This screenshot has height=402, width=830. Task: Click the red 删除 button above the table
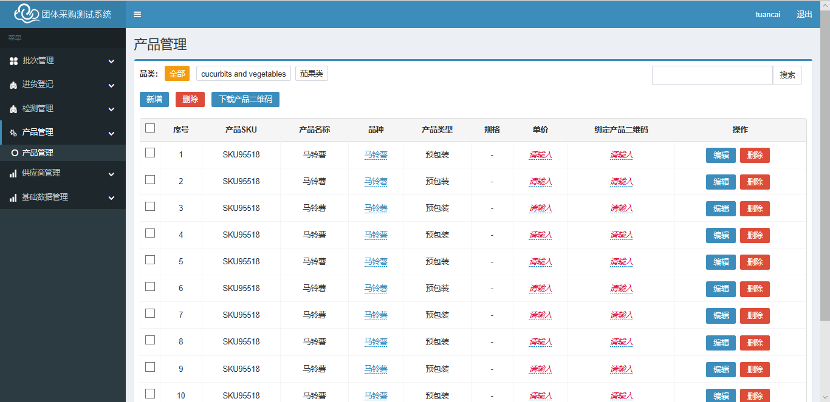coord(190,100)
